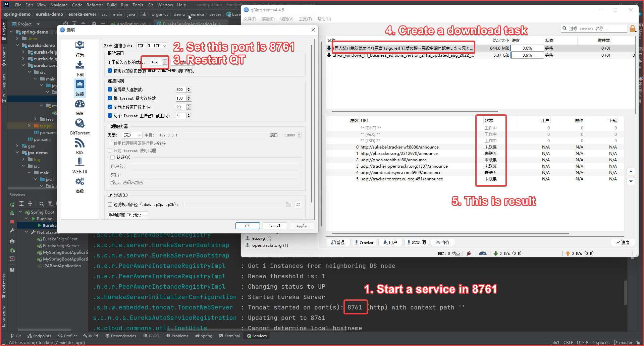Open the 工具(I) menu in qBittorrent

(305, 19)
